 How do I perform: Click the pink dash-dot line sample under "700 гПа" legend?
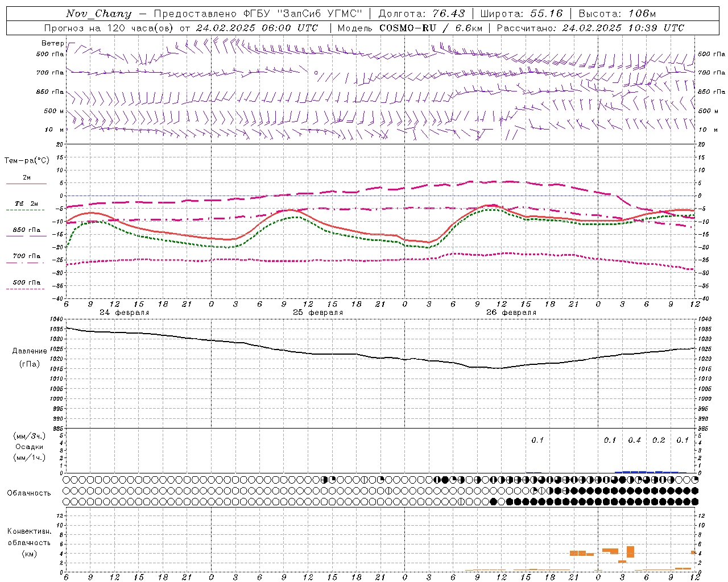point(25,263)
